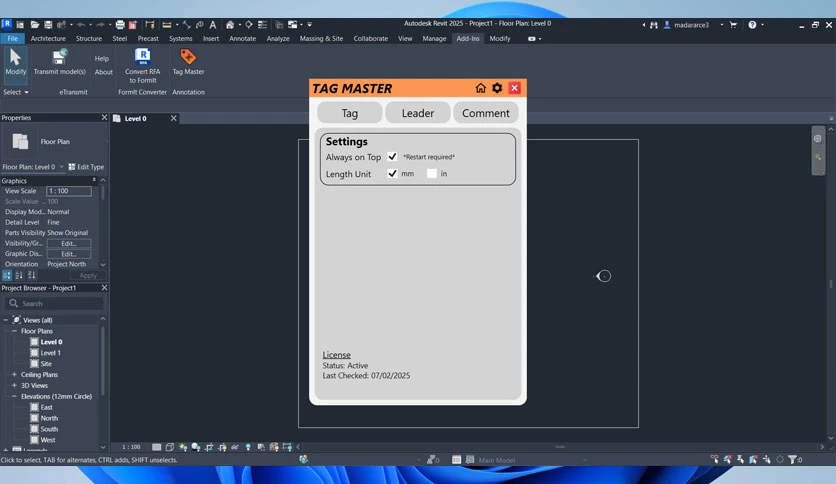Click the Open file icon in quick access toolbar
The image size is (836, 484).
click(35, 25)
